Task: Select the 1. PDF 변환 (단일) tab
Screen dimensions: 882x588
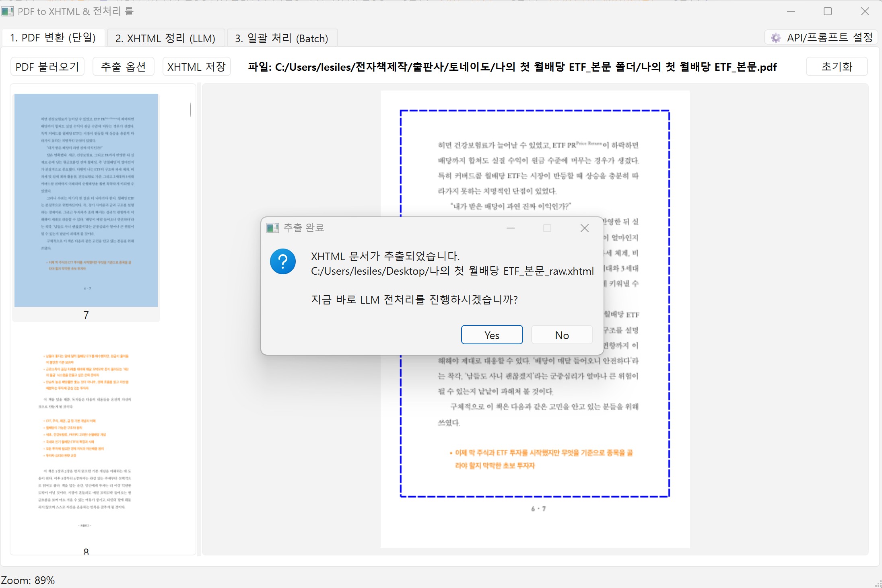Action: click(x=53, y=38)
